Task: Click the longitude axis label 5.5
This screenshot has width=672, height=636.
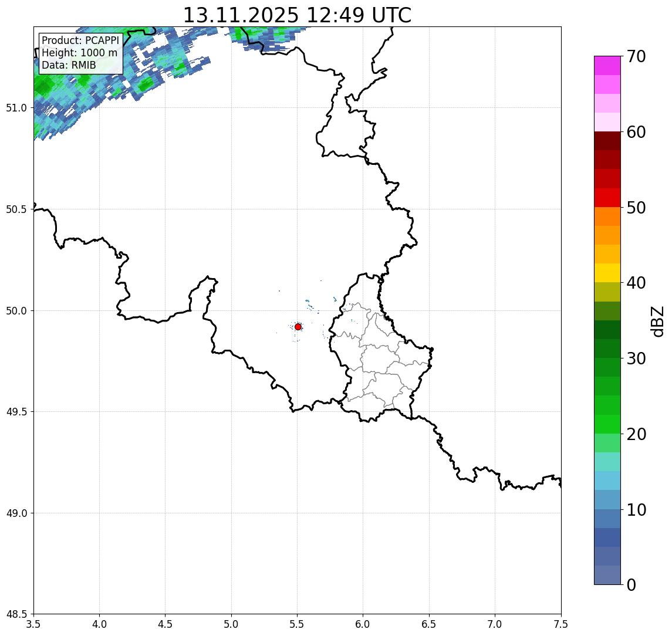Action: coord(297,624)
